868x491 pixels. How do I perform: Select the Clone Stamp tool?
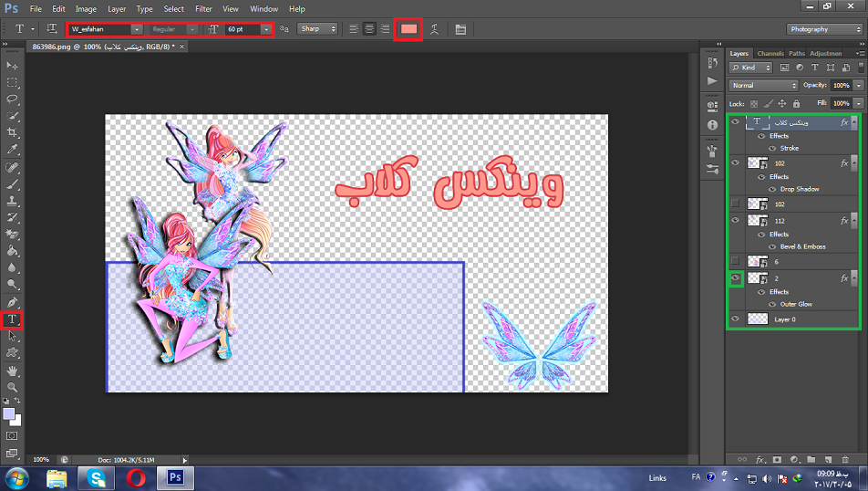(12, 201)
